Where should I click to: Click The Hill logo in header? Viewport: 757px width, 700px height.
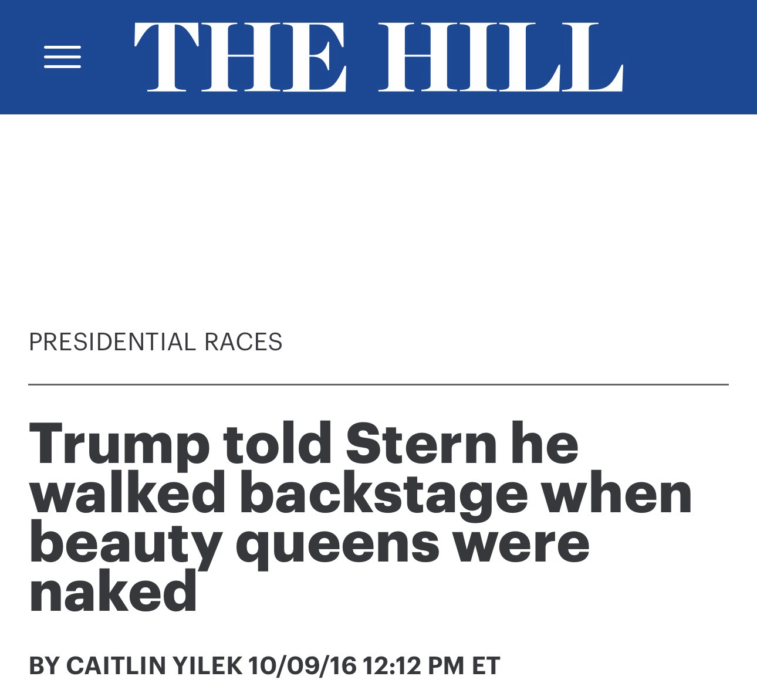378,57
